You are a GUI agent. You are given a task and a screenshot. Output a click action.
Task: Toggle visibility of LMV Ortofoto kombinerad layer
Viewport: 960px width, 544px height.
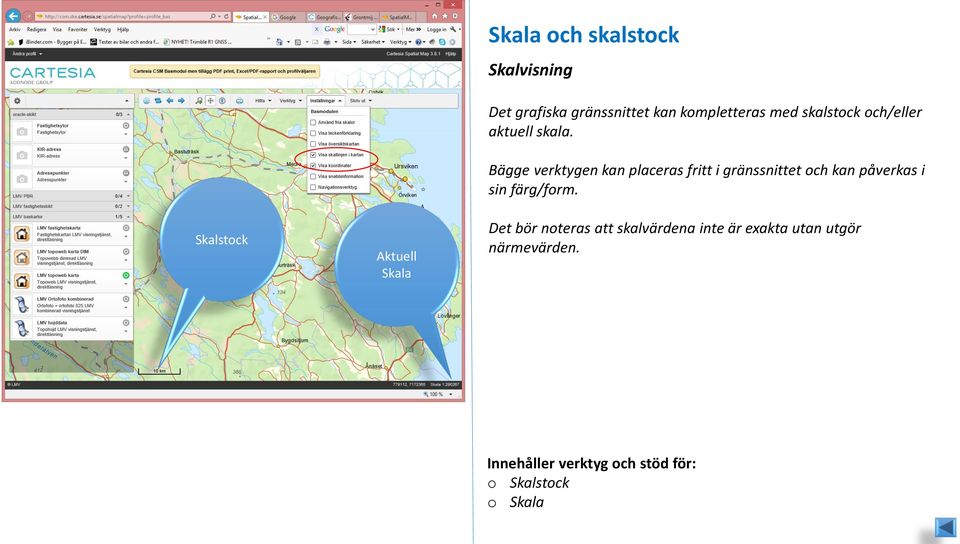(x=126, y=299)
